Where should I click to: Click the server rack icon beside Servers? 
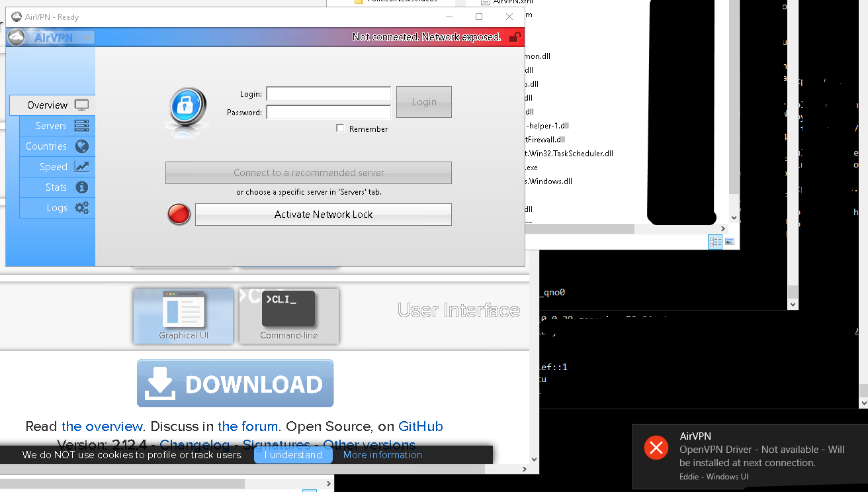(81, 125)
